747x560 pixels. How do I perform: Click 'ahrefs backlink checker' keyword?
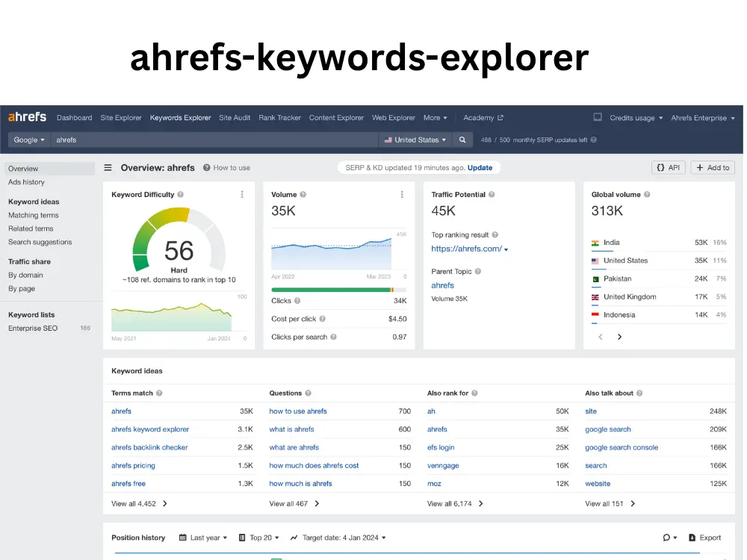pyautogui.click(x=149, y=447)
